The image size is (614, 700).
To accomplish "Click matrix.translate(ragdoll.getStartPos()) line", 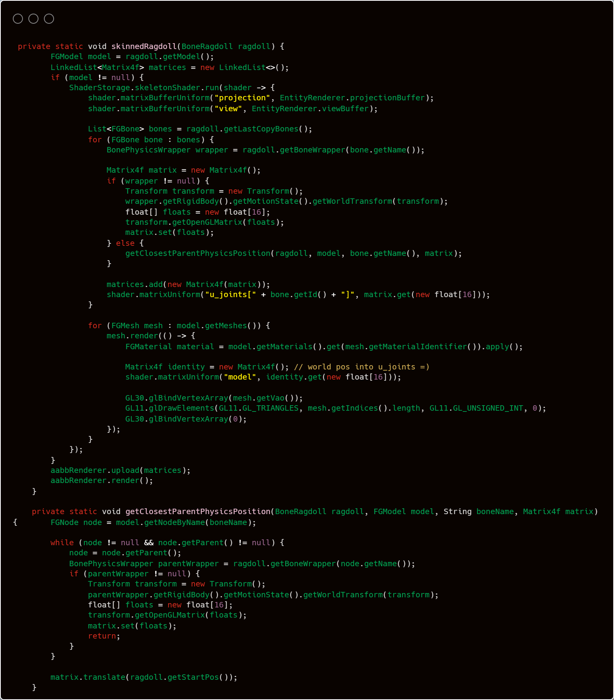I will tap(144, 677).
